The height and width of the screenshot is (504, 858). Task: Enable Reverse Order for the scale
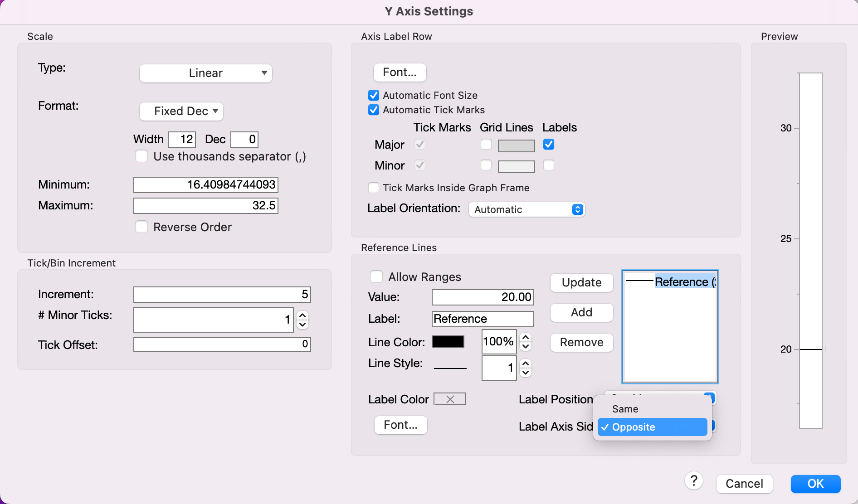141,227
